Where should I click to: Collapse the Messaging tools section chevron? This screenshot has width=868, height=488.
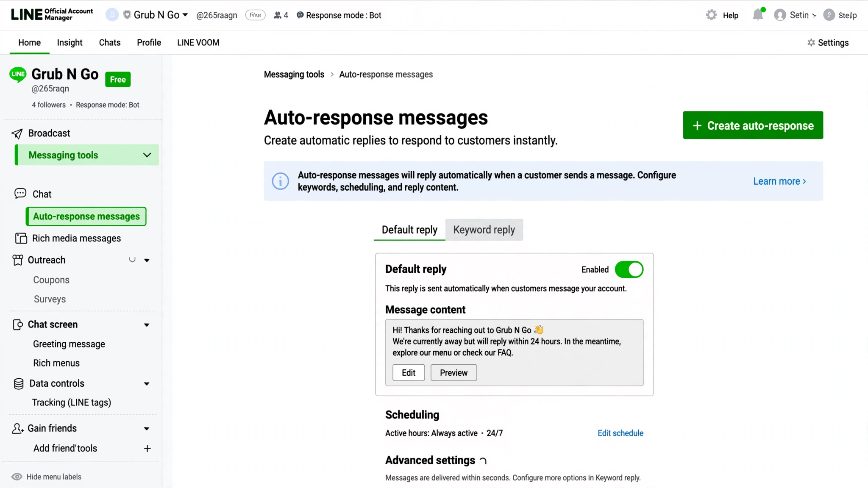point(147,155)
